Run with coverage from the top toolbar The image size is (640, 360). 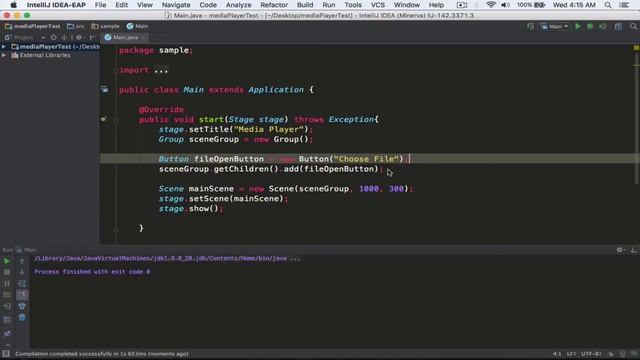602,26
